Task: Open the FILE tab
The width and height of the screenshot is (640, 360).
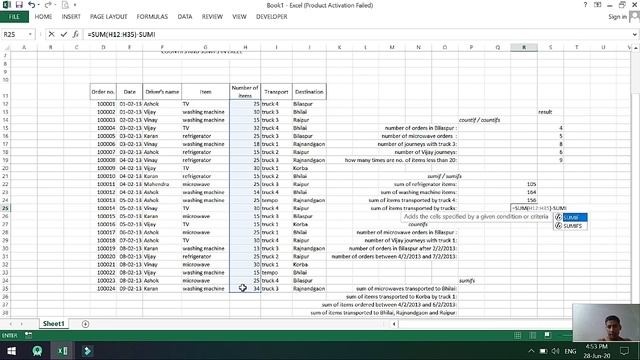Action: pyautogui.click(x=14, y=17)
